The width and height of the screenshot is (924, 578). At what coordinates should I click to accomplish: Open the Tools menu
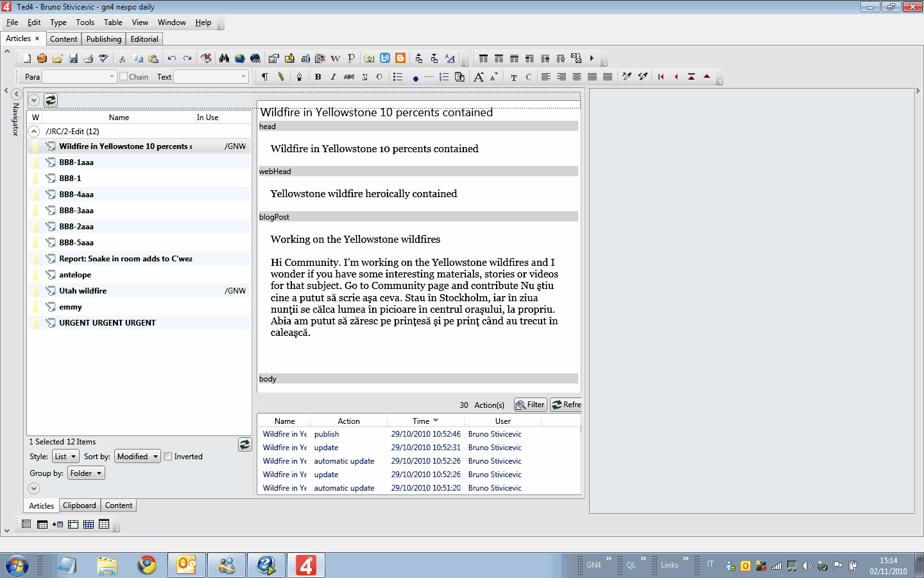point(85,22)
